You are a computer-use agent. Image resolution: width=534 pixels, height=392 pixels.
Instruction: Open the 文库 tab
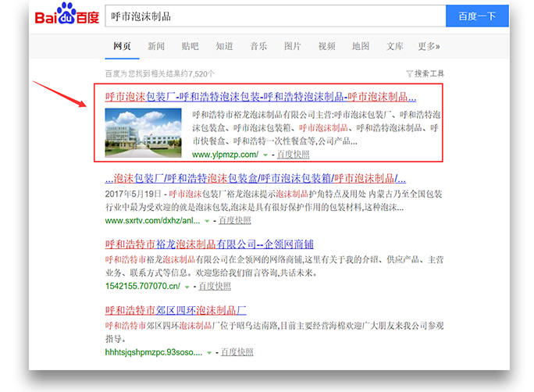395,46
